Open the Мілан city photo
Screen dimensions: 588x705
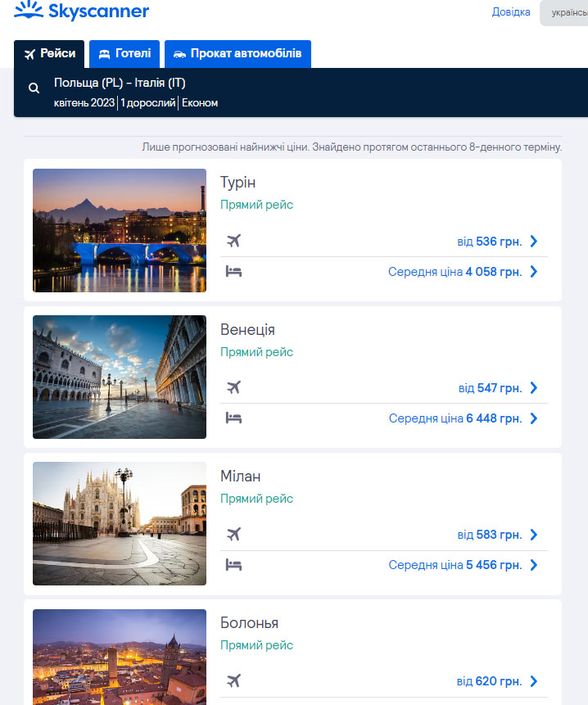(x=120, y=523)
